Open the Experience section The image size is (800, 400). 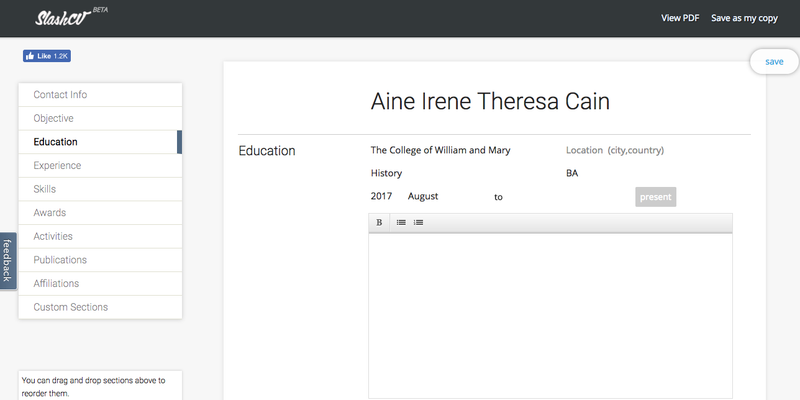pyautogui.click(x=101, y=165)
